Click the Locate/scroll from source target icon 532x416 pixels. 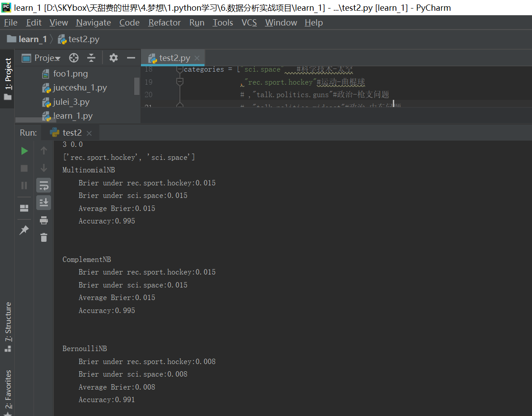click(74, 58)
